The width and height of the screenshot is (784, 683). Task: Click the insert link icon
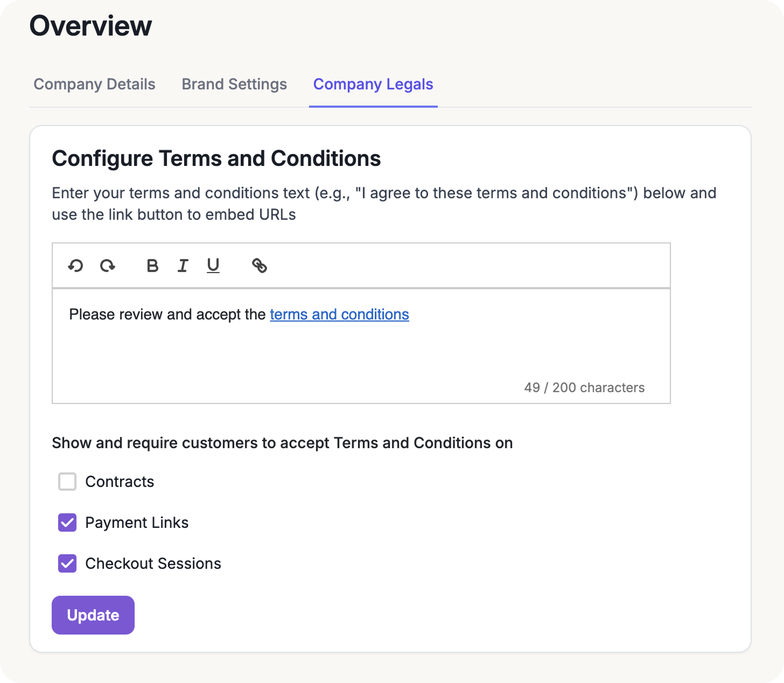(x=260, y=266)
